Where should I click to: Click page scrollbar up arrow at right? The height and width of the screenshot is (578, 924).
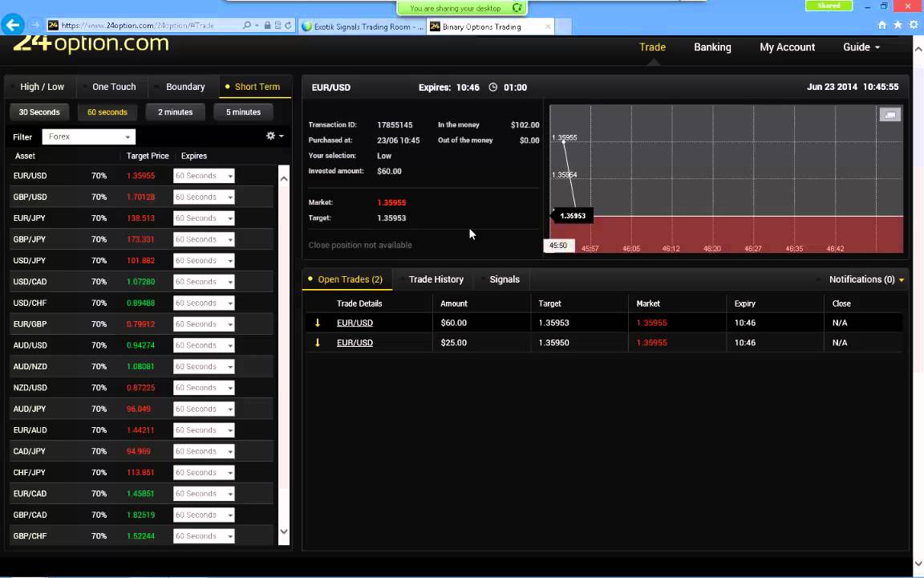coord(918,49)
